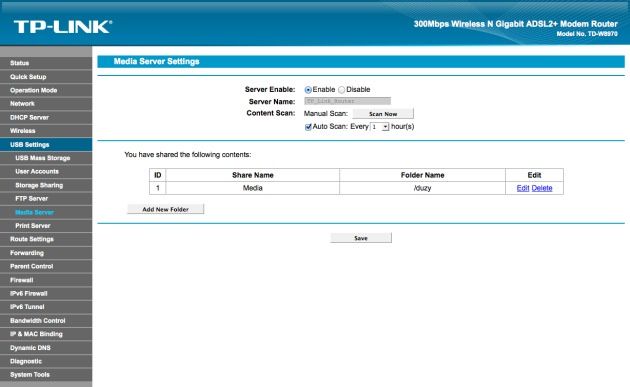Open the Status menu item
This screenshot has height=387, width=630.
tap(46, 63)
